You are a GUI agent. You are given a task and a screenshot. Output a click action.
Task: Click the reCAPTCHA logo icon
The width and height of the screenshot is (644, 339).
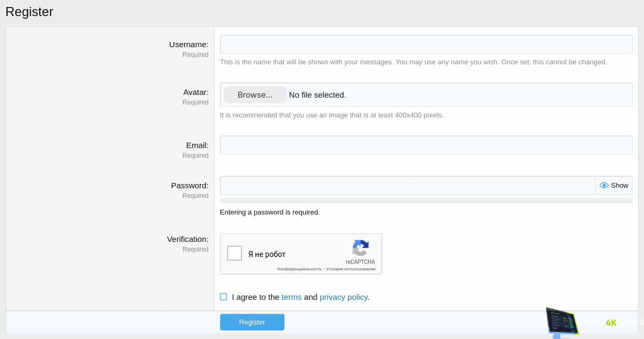pos(360,248)
